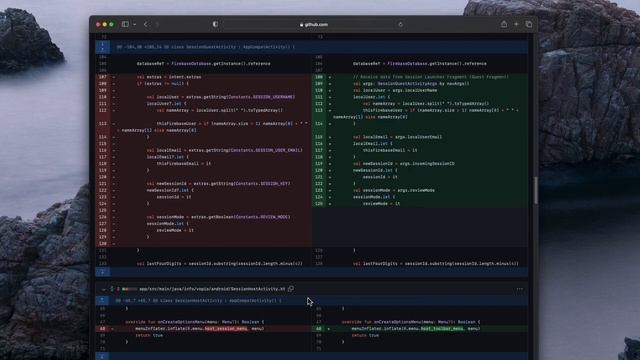
Task: Select deleted line number 107
Action: pos(102,77)
